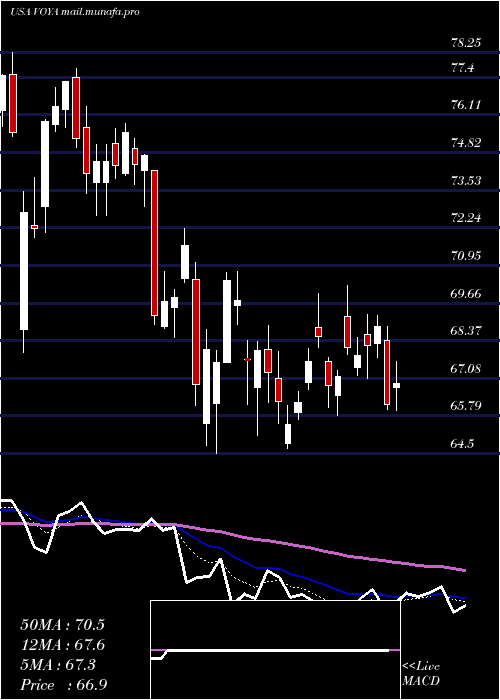Select the last white candlestick on the right

point(396,386)
